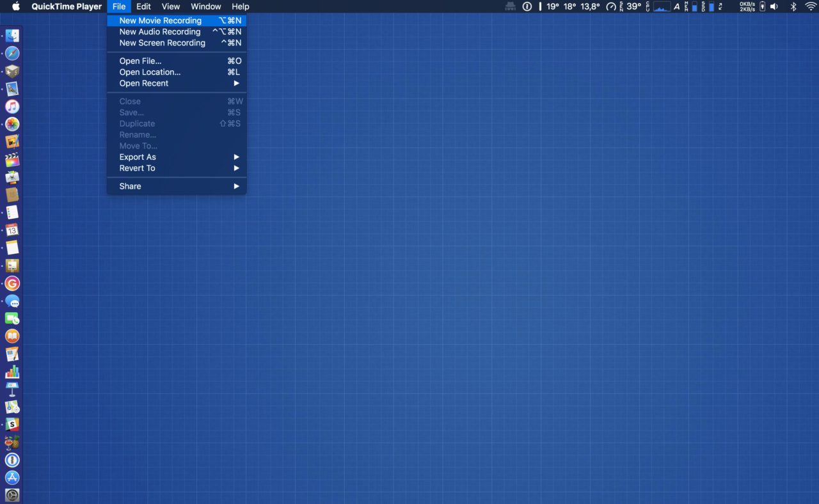The image size is (819, 504).
Task: Open the Edit menu
Action: coord(143,6)
